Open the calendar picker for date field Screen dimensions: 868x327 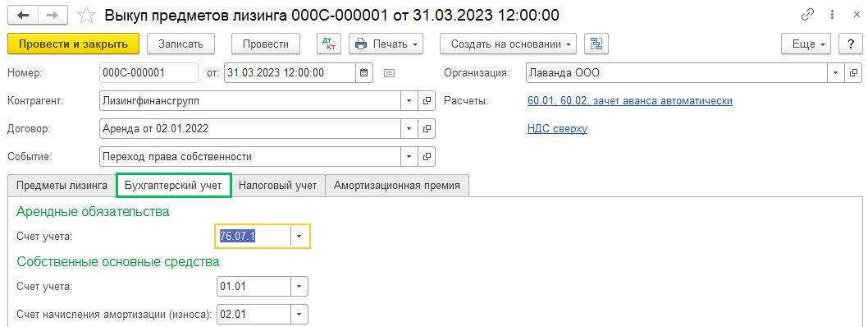click(363, 72)
